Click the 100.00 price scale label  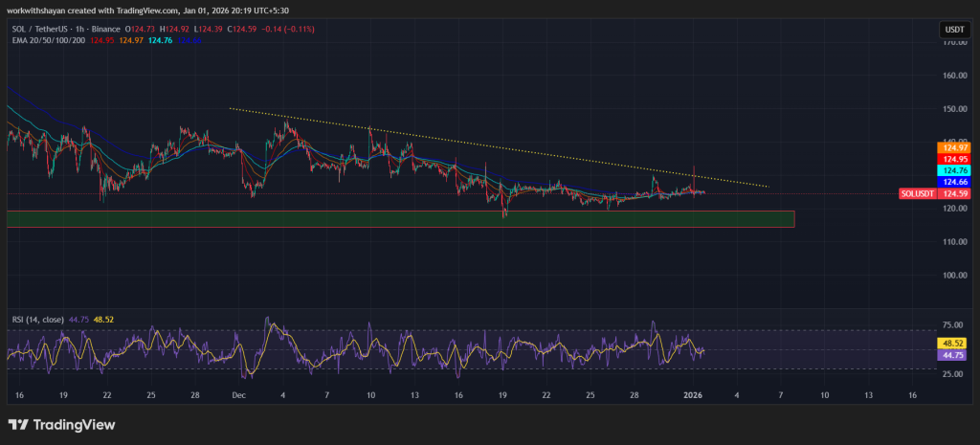[951, 276]
